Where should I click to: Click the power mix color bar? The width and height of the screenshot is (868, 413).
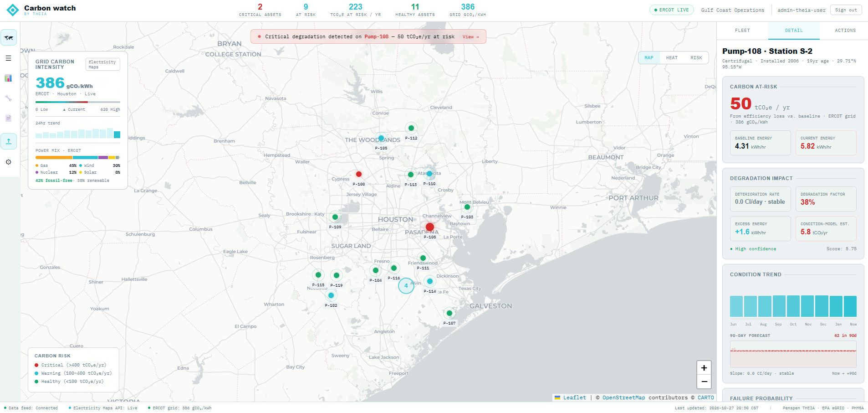[78, 157]
